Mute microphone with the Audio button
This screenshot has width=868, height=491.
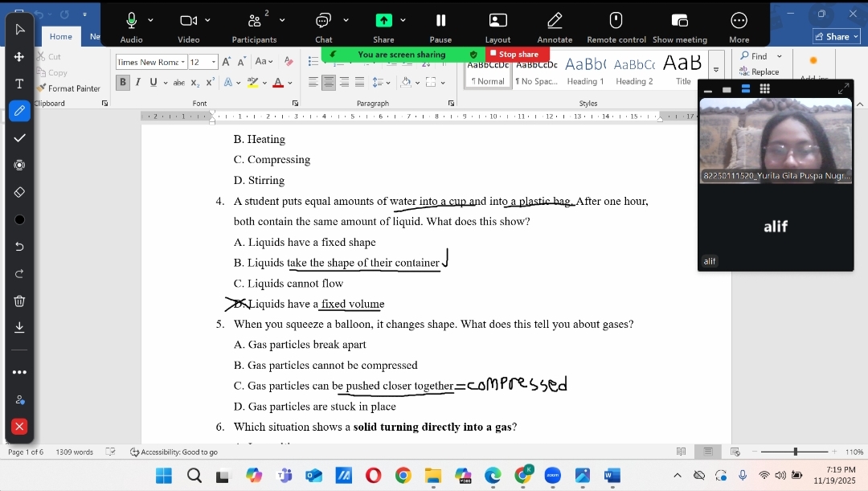[x=131, y=26]
